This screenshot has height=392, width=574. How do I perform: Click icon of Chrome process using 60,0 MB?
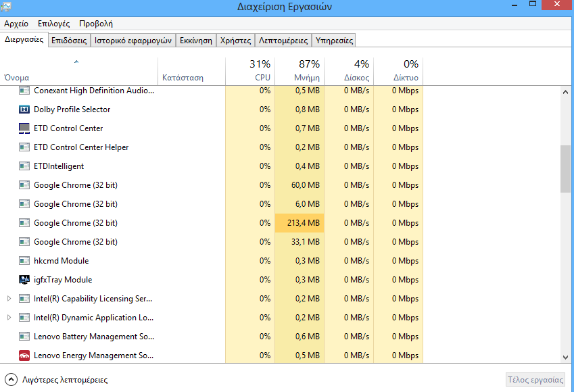pyautogui.click(x=24, y=185)
